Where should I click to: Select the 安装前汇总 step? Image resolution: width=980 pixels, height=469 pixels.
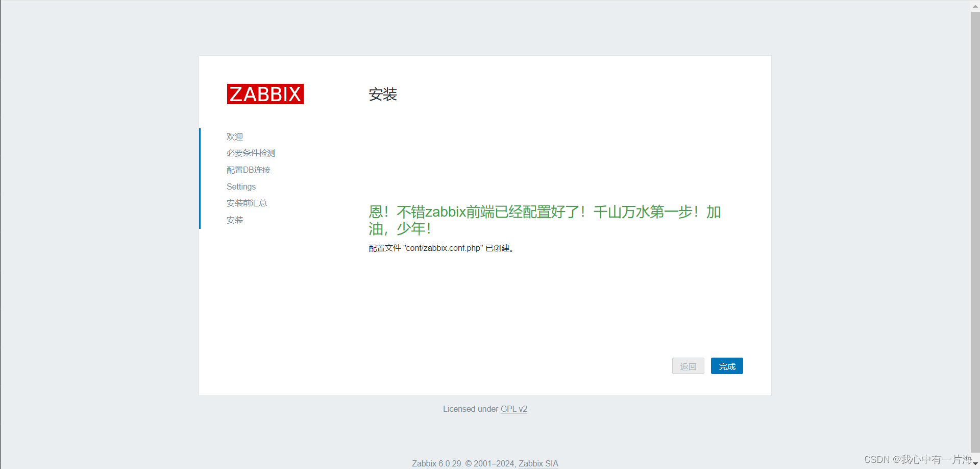click(x=247, y=203)
